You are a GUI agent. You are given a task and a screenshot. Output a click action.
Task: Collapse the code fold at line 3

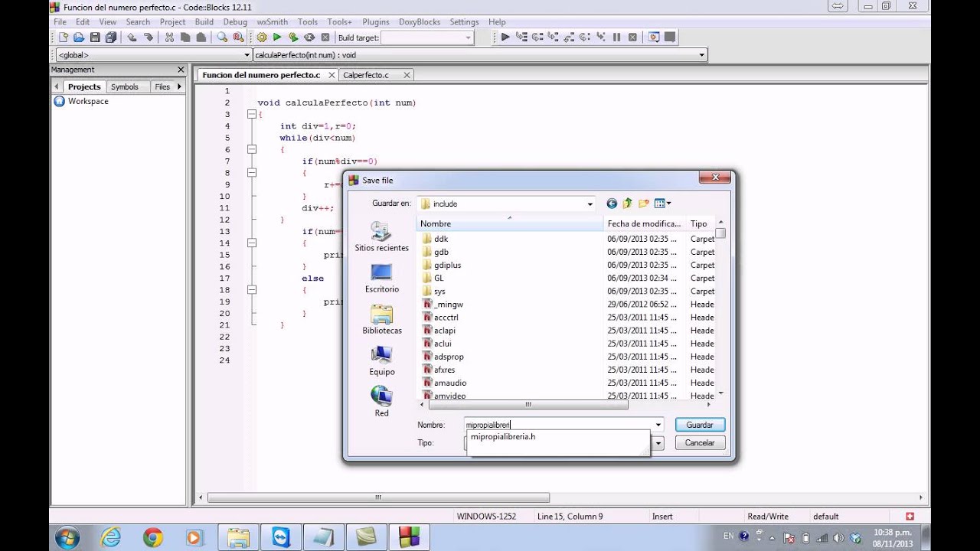251,115
